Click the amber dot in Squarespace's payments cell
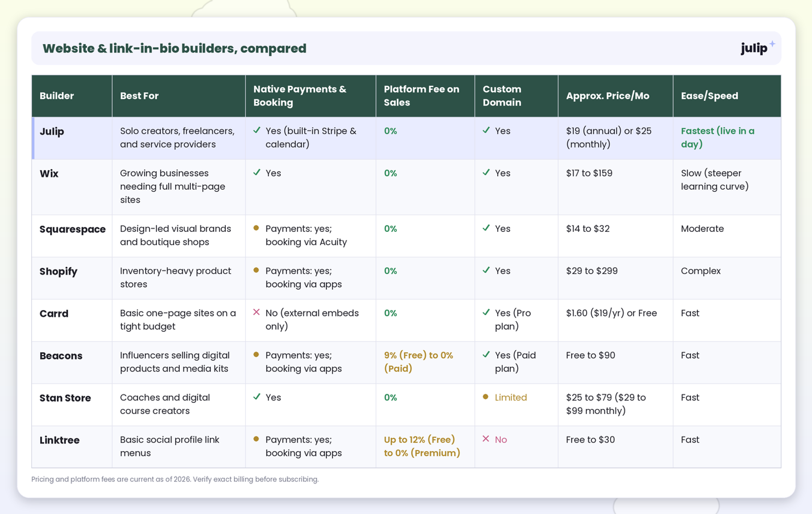The image size is (812, 514). (x=256, y=228)
